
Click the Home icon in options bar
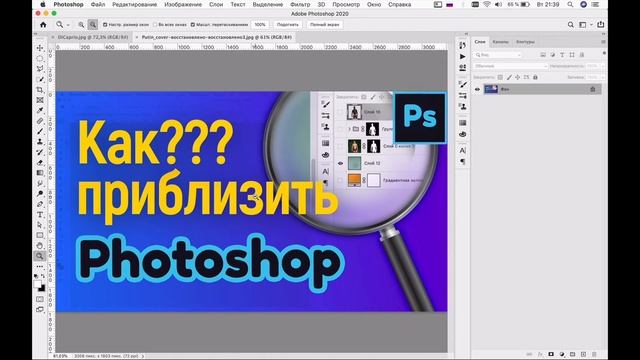[x=43, y=24]
